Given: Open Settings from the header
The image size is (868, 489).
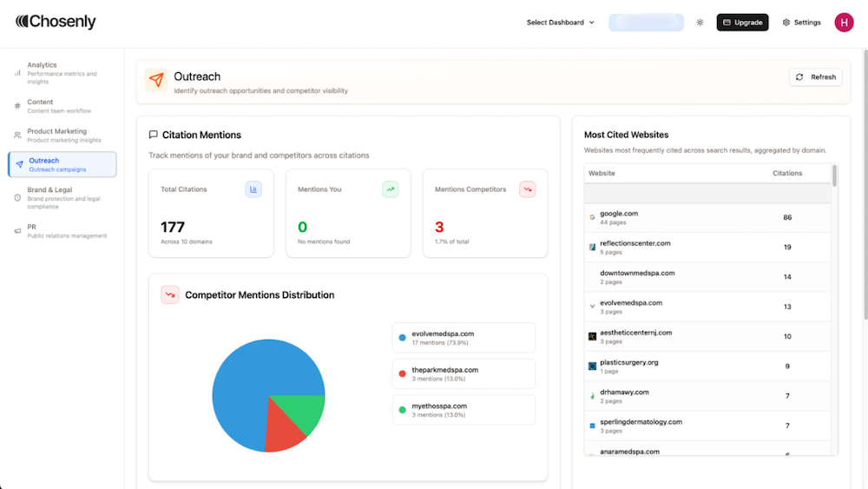Looking at the screenshot, I should pyautogui.click(x=801, y=23).
